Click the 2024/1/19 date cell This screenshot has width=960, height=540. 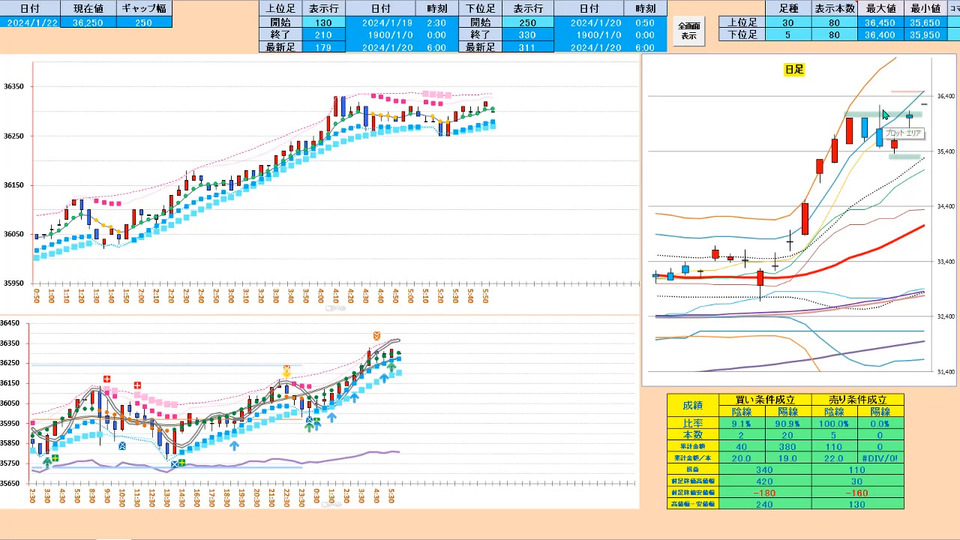pos(381,23)
